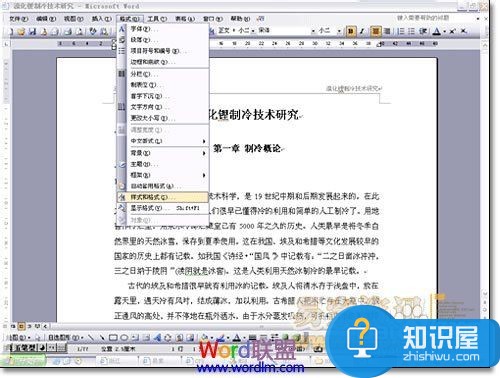The height and width of the screenshot is (378, 500).
Task: Choose 段落 in the Format menu
Action: 163,40
